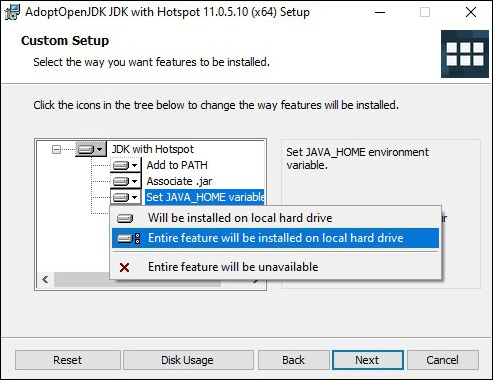Open Set JAVA_HOME variable install dropdown
493x380 pixels.
(x=126, y=197)
